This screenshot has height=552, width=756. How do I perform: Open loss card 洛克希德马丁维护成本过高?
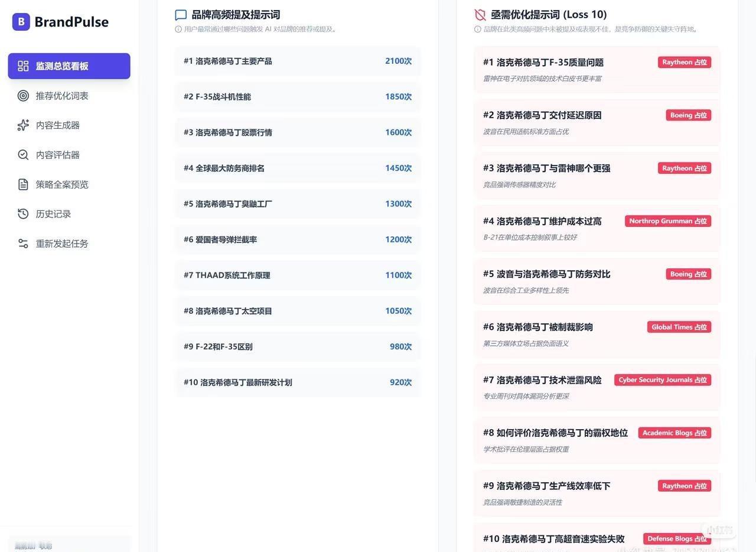click(x=597, y=228)
